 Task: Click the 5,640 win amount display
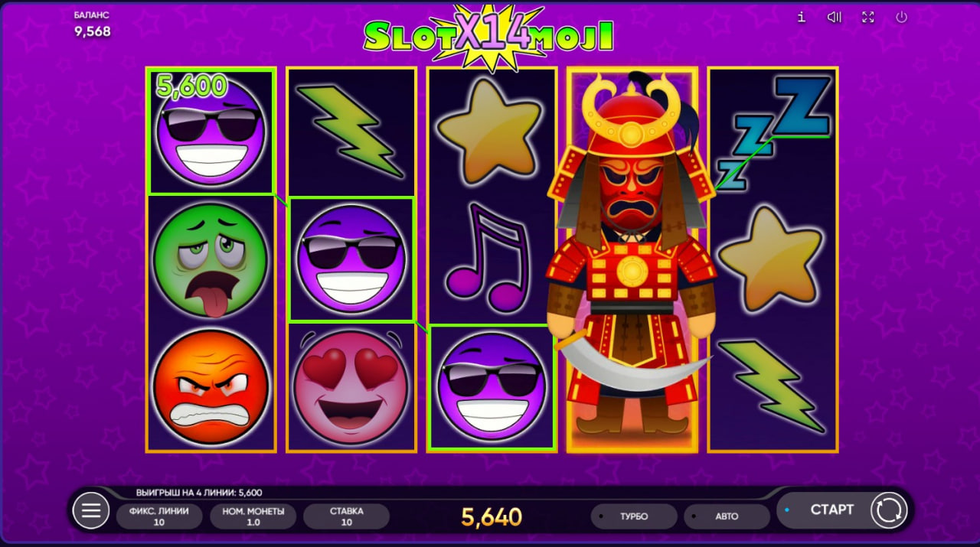click(492, 516)
